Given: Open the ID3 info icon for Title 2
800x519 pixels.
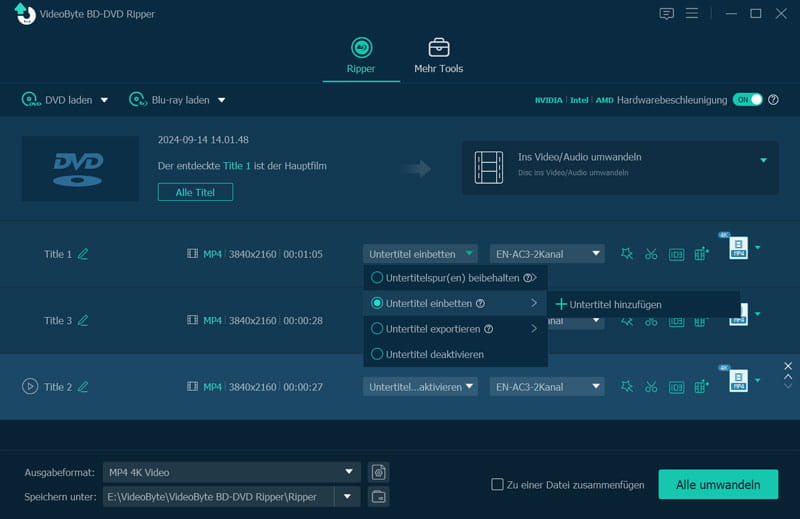Looking at the screenshot, I should tap(677, 387).
